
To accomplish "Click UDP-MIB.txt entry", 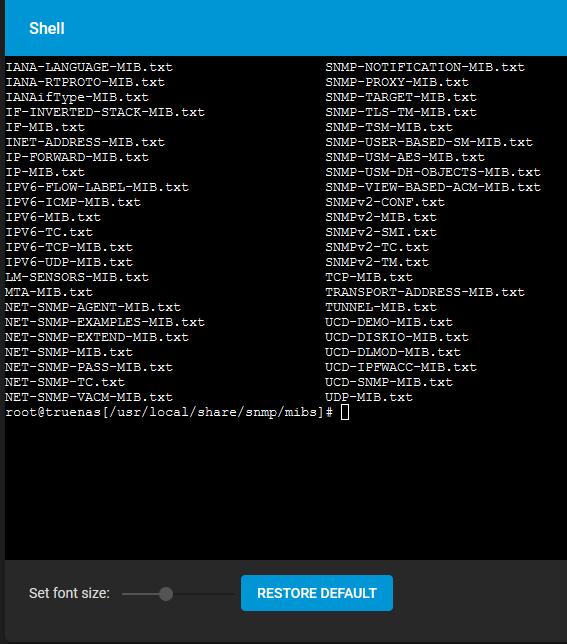I will point(369,397).
